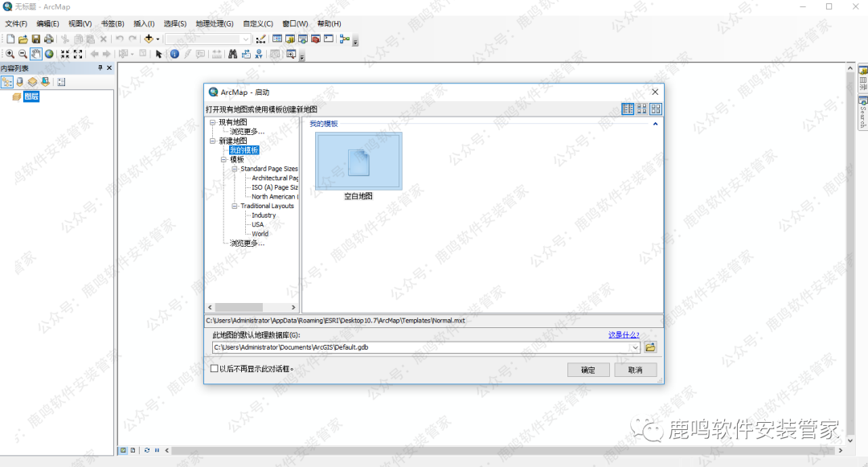Select the Select Elements black arrow tool

coord(159,54)
